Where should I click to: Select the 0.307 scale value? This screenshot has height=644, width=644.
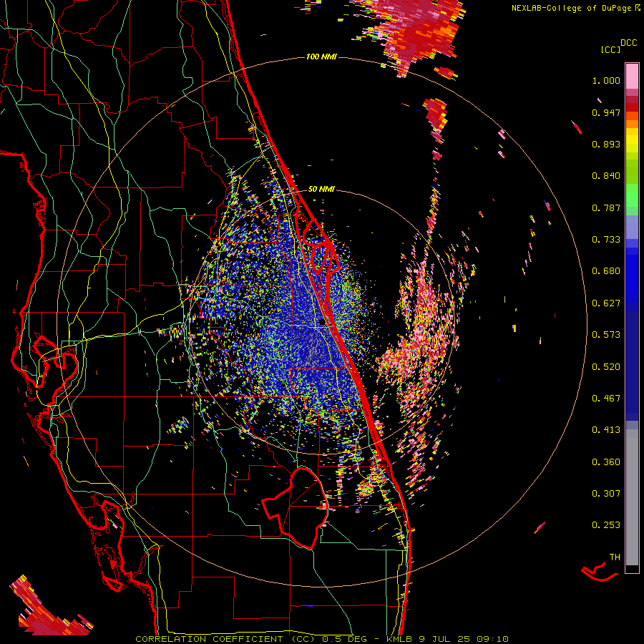click(x=606, y=494)
